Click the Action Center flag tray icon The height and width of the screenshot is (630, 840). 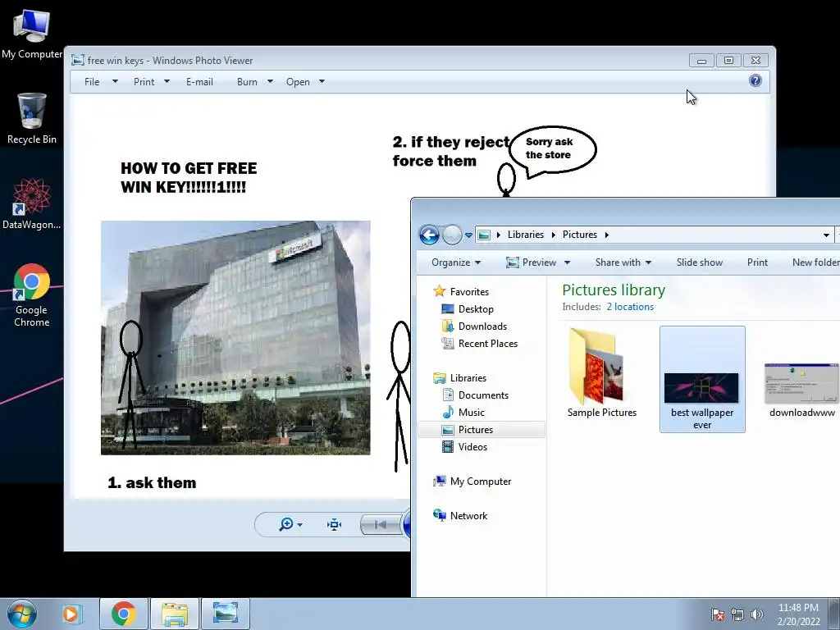(717, 614)
